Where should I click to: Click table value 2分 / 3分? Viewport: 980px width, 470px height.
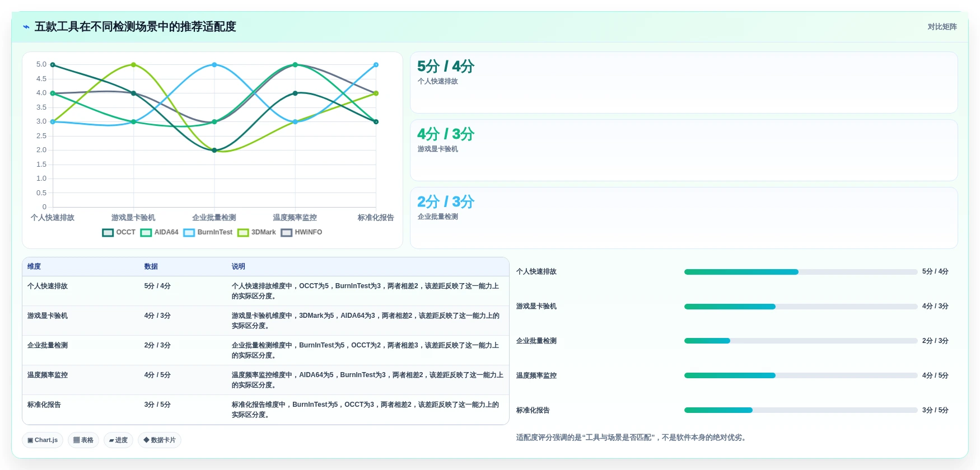(x=157, y=345)
